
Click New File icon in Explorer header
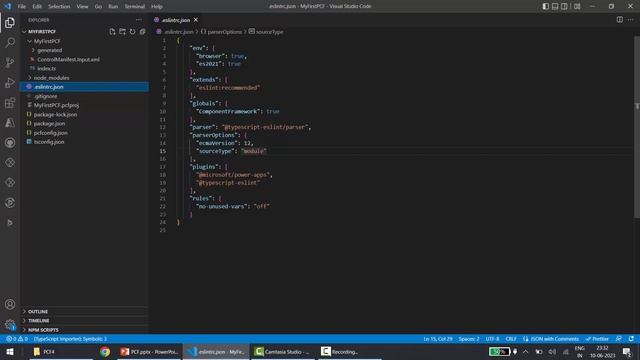point(112,31)
